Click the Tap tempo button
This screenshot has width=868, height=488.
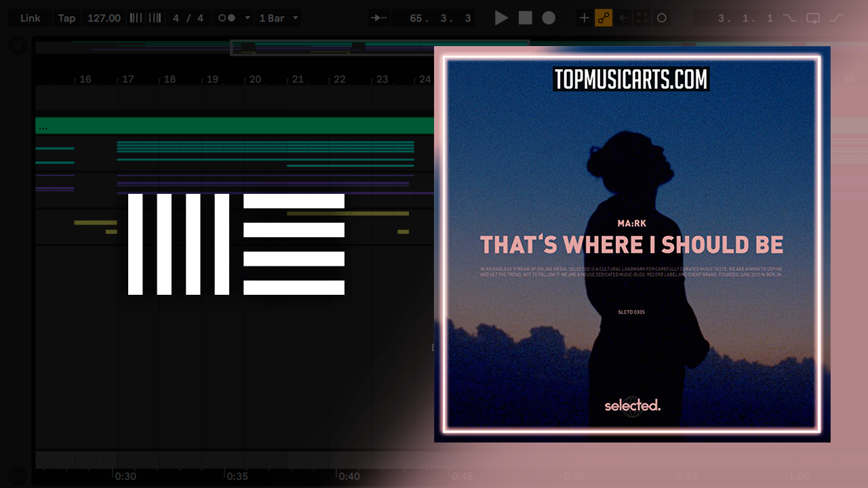(x=66, y=18)
